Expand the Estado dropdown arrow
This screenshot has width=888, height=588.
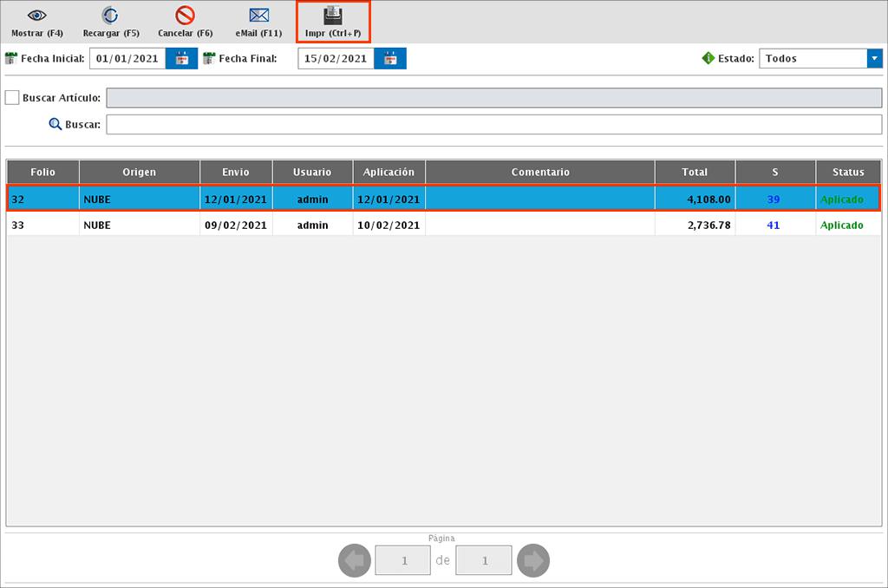click(x=873, y=59)
